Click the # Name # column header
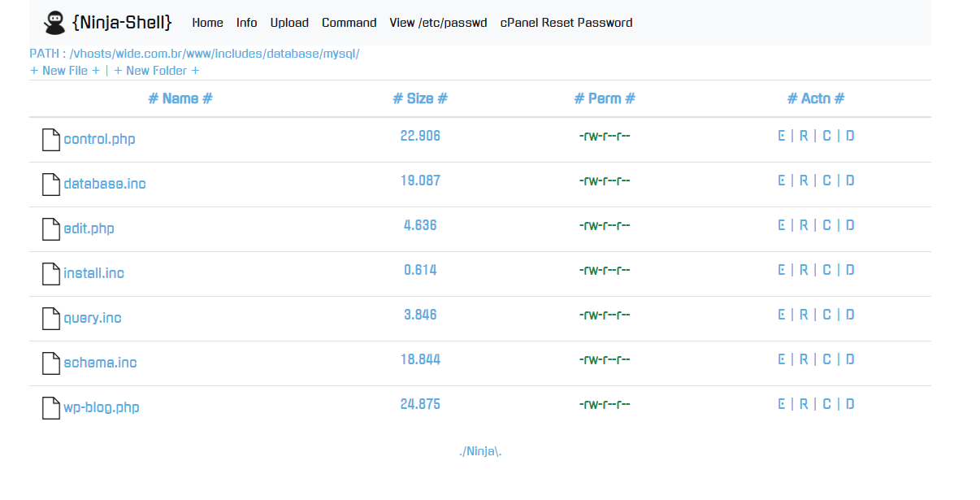This screenshot has height=500, width=980. pos(180,98)
